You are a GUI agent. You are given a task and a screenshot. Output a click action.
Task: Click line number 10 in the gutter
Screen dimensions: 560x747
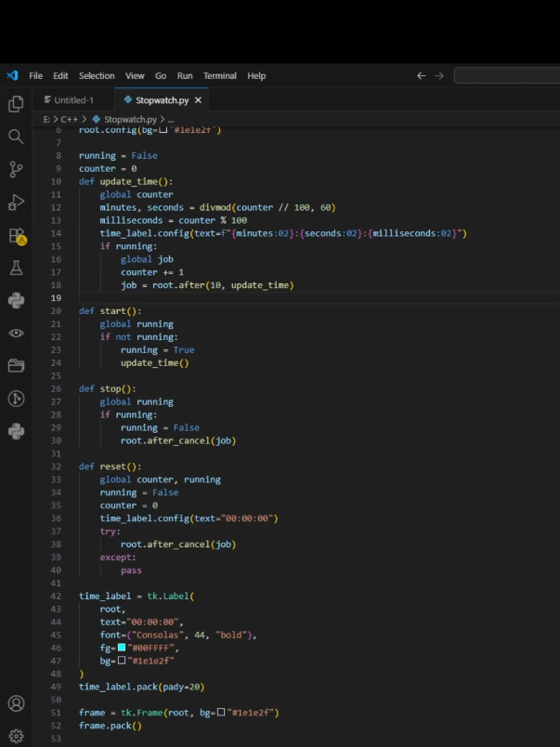pos(57,181)
